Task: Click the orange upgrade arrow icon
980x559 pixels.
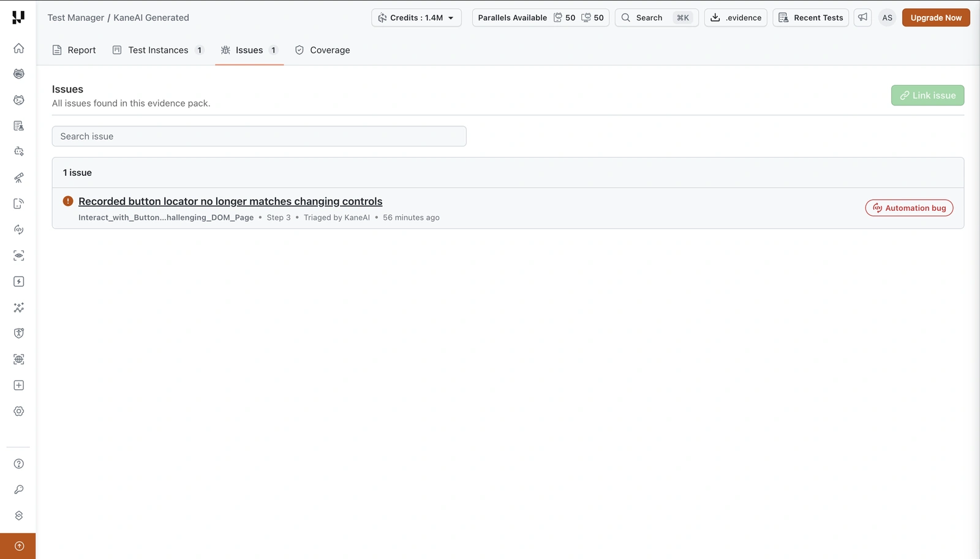Action: 19,546
